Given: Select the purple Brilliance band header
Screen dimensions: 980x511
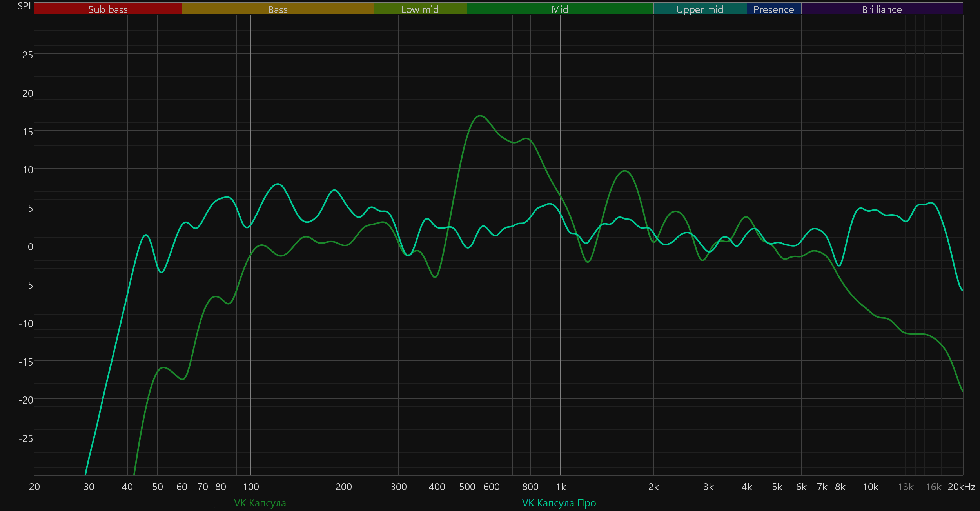Looking at the screenshot, I should point(882,9).
